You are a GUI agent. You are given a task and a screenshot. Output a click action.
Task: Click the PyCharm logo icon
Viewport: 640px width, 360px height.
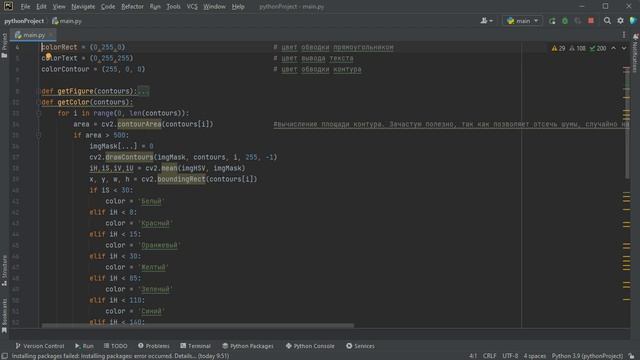[8, 6]
